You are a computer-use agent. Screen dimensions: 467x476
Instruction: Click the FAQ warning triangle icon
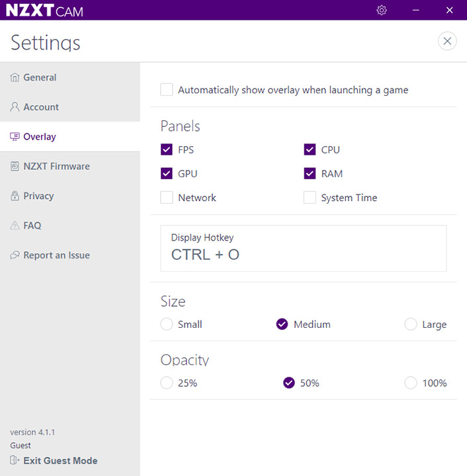(x=15, y=226)
